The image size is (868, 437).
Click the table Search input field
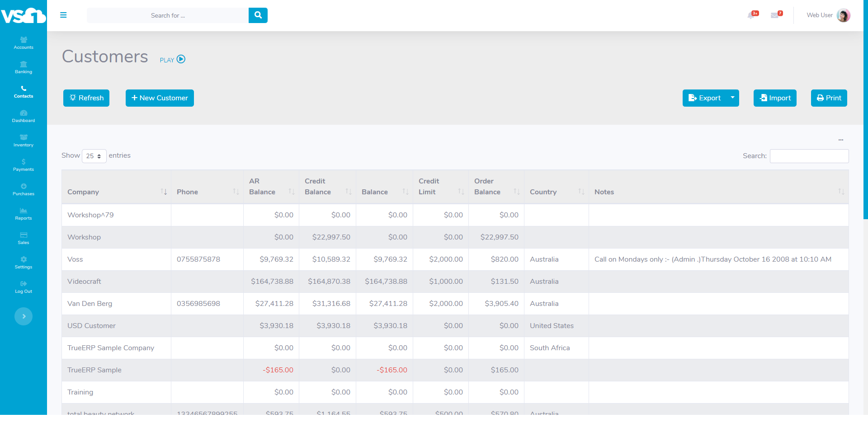click(809, 156)
